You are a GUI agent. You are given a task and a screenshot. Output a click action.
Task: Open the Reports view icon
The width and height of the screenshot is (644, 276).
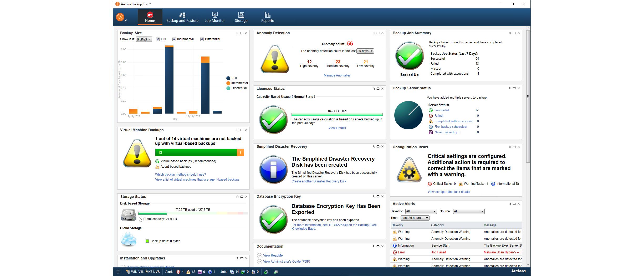click(267, 16)
